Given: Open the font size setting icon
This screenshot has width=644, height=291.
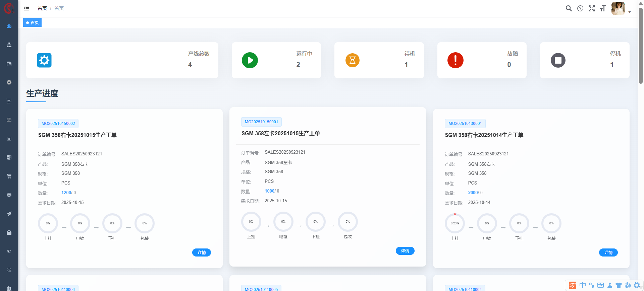Looking at the screenshot, I should (x=603, y=8).
